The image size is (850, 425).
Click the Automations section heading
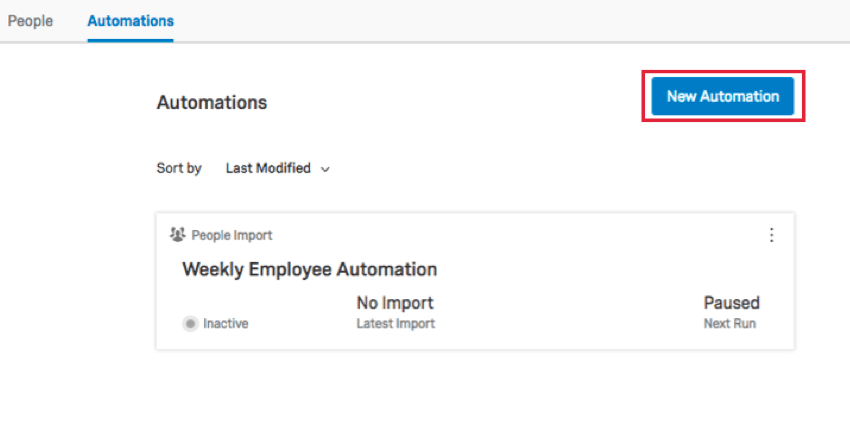(x=212, y=102)
